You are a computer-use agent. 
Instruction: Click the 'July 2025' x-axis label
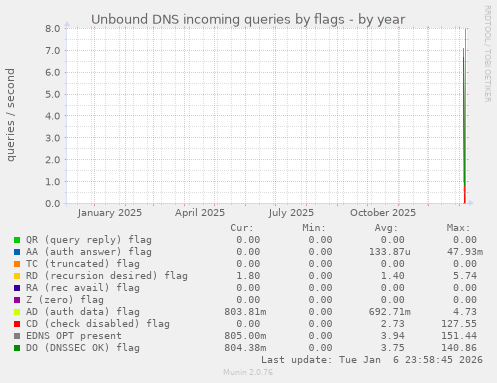point(291,213)
